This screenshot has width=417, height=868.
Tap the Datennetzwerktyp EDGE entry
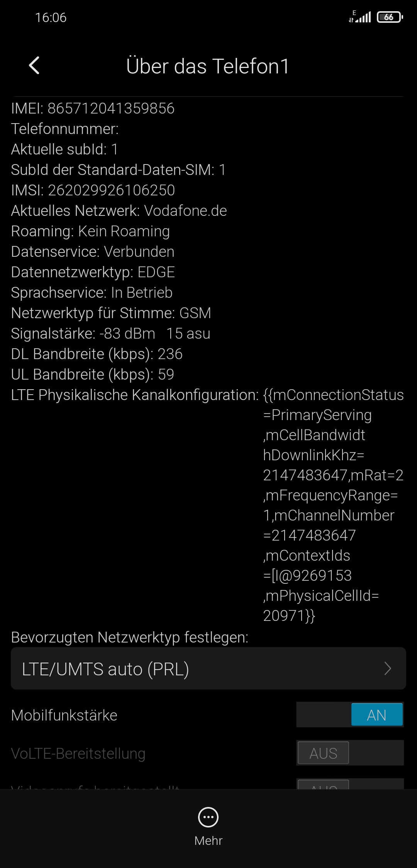click(x=93, y=272)
